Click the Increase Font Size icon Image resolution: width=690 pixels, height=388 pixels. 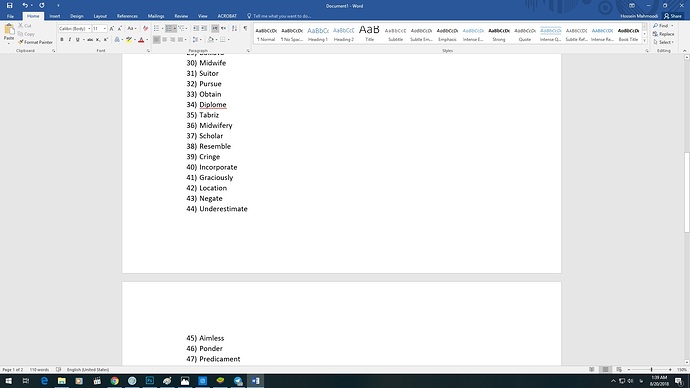[112, 28]
